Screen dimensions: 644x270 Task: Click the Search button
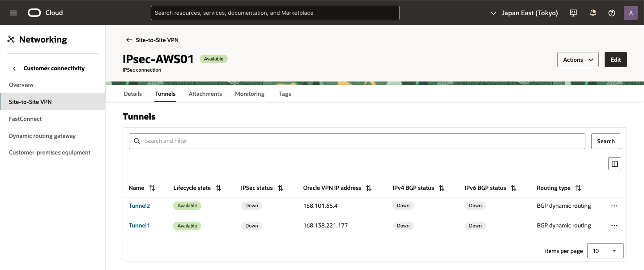click(x=606, y=141)
